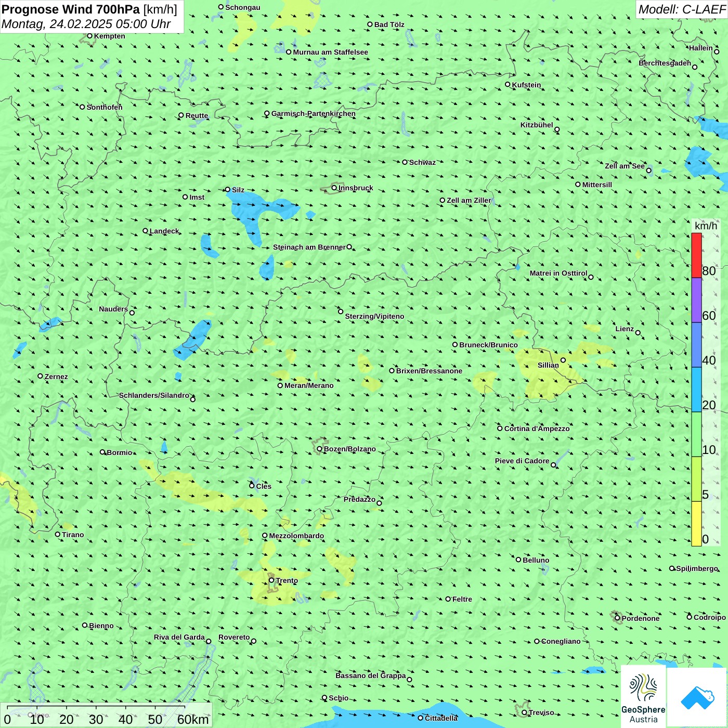Click the Treviso city label
Viewport: 728px width, 728px height.
pyautogui.click(x=541, y=712)
